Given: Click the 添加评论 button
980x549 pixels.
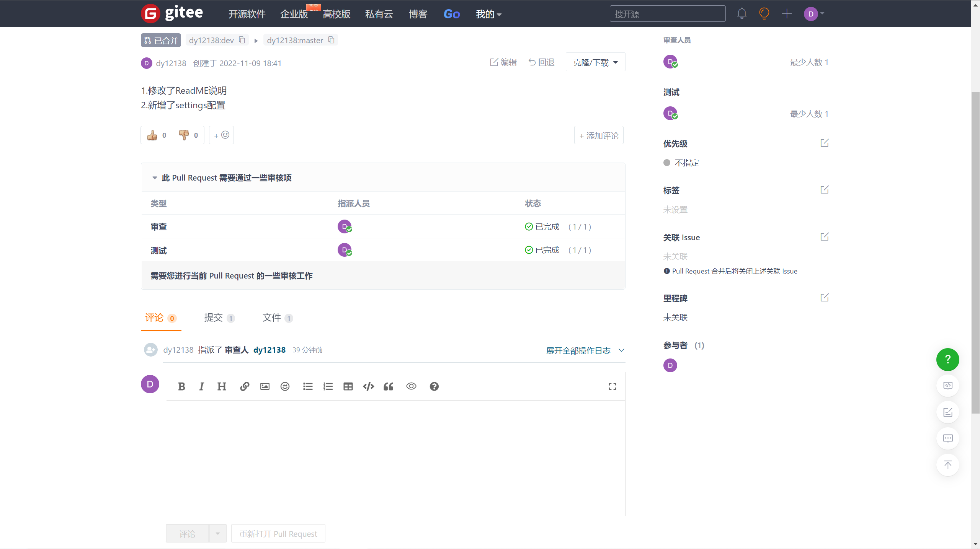Looking at the screenshot, I should pyautogui.click(x=599, y=135).
